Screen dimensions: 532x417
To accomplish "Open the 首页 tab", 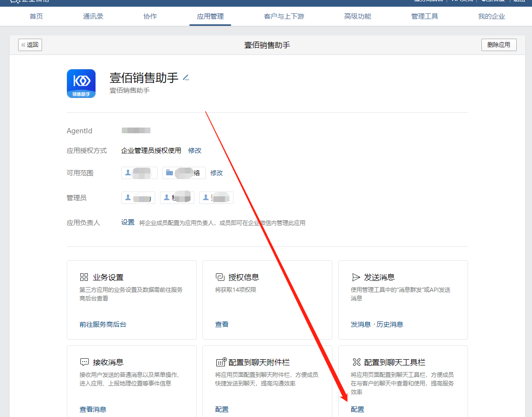I will point(36,16).
